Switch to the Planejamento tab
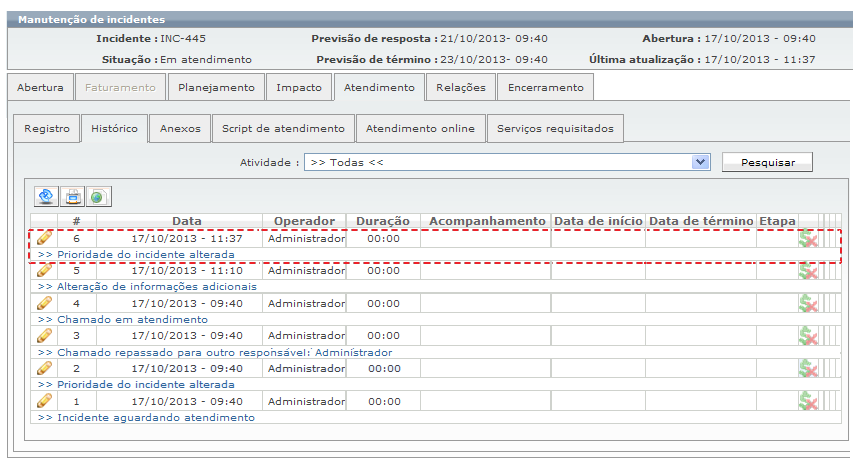 coord(217,88)
